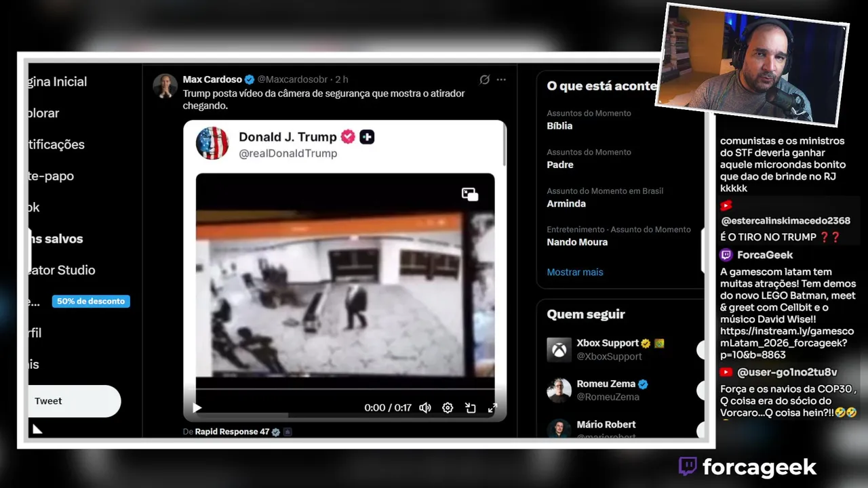Click the streamer webcam overlay
The height and width of the screenshot is (488, 868).
[x=752, y=65]
